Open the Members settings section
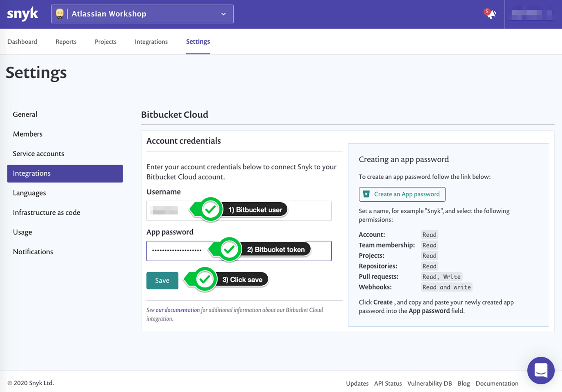 27,134
